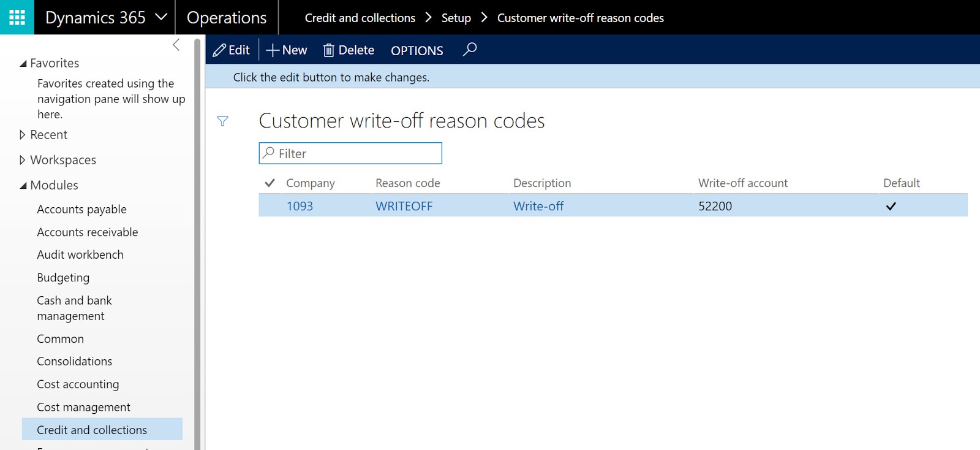Toggle the select-all rows checkmark
The image size is (980, 450).
[x=269, y=183]
